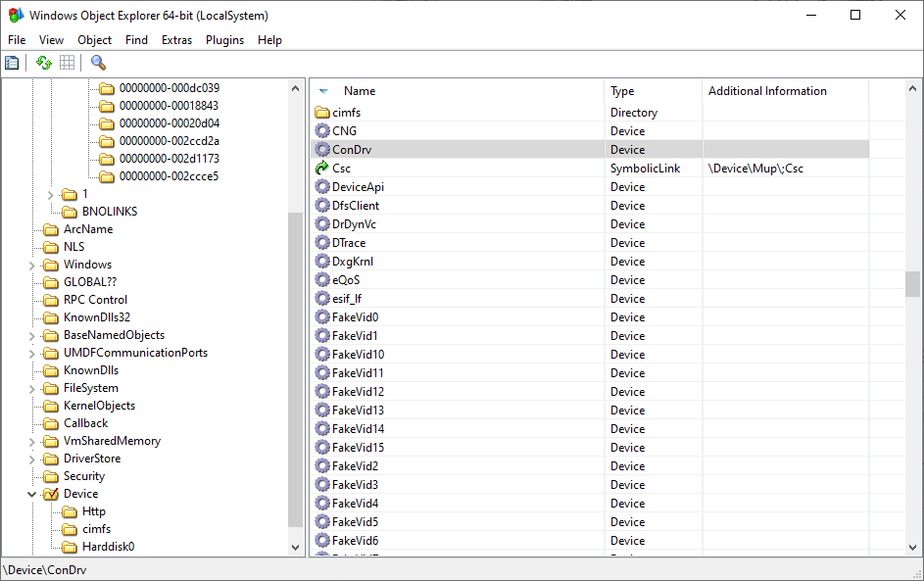Click the FakeVid0 device icon
The image size is (924, 581).
tap(321, 317)
